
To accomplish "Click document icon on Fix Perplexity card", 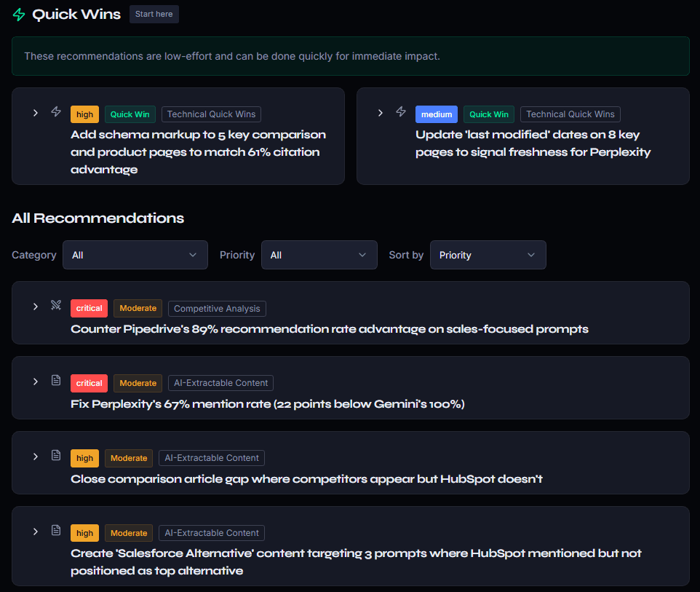I will pyautogui.click(x=56, y=380).
